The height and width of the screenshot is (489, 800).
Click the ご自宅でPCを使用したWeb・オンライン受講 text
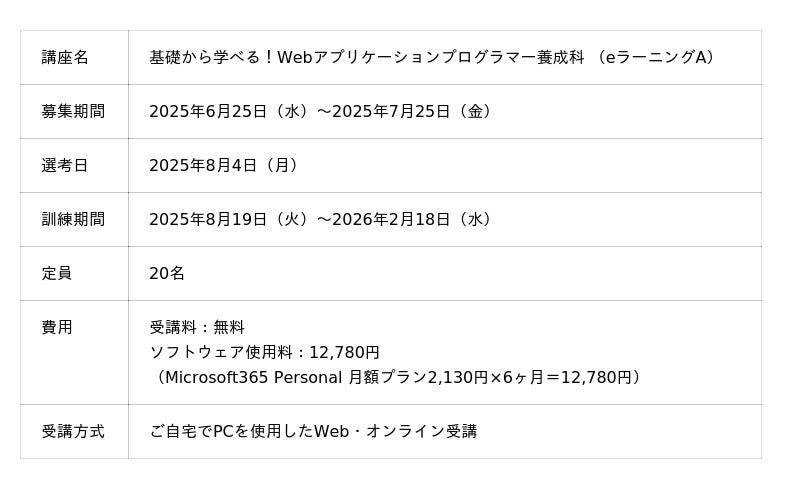click(x=313, y=432)
